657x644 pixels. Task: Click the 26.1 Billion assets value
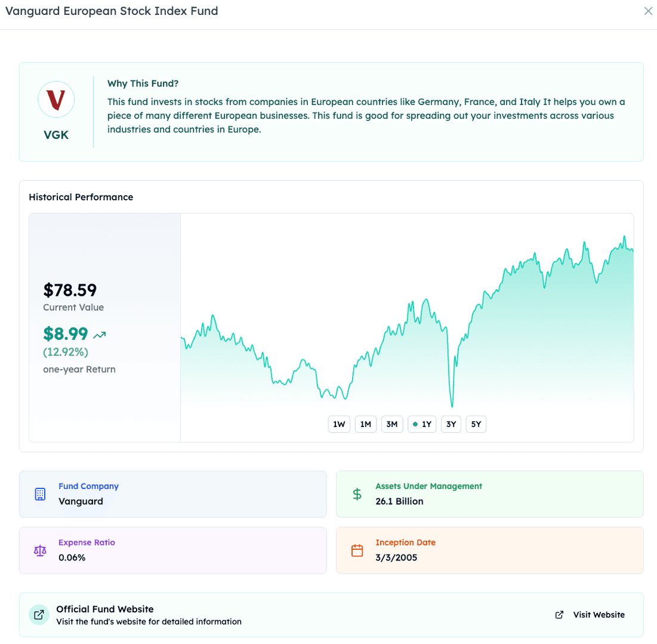[x=399, y=501]
